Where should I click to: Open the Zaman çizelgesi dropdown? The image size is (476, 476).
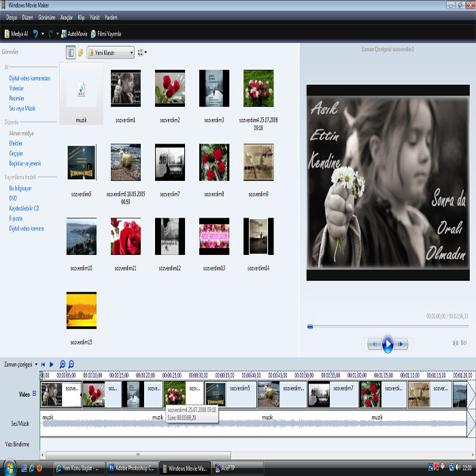(20, 364)
